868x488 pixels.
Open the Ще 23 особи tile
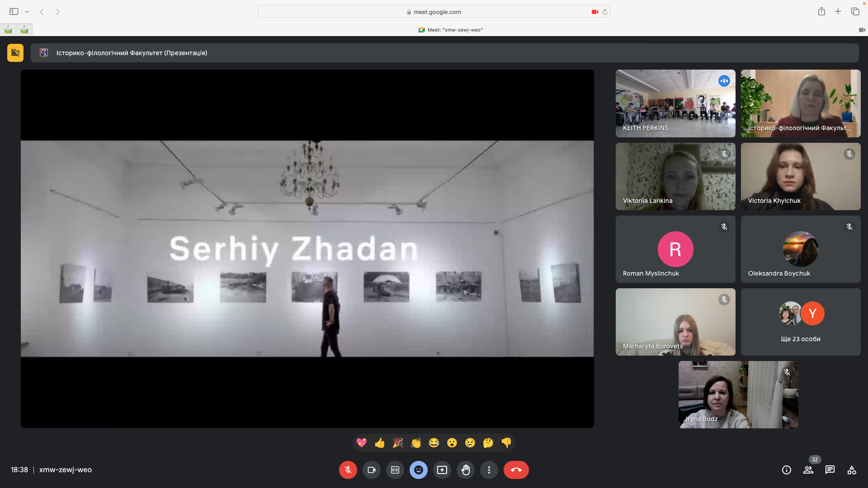pos(801,322)
